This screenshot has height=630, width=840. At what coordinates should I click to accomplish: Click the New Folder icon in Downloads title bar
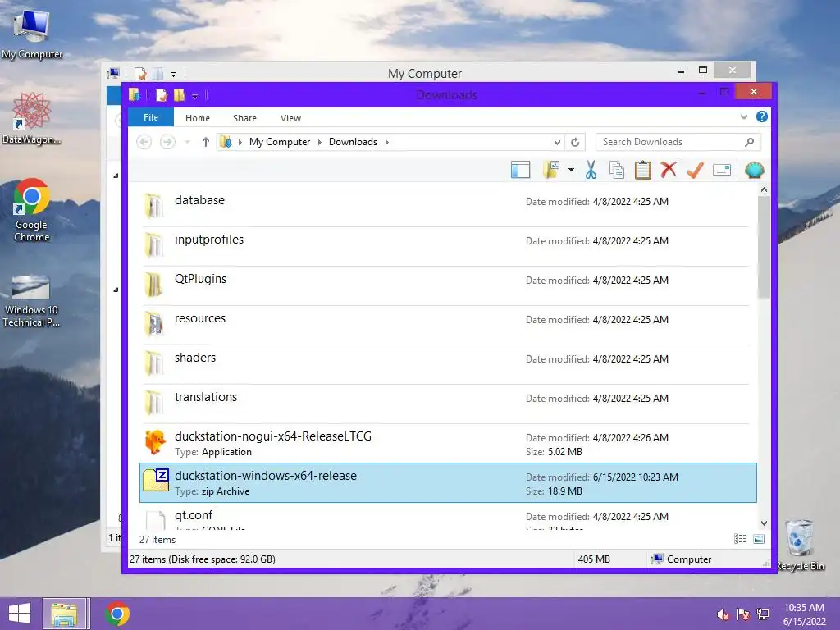point(179,95)
